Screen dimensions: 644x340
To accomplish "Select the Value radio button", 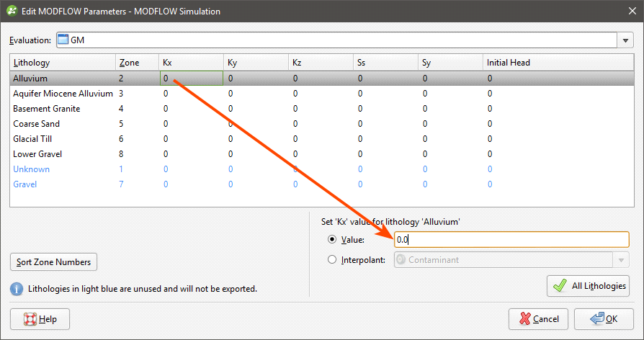I will (332, 239).
